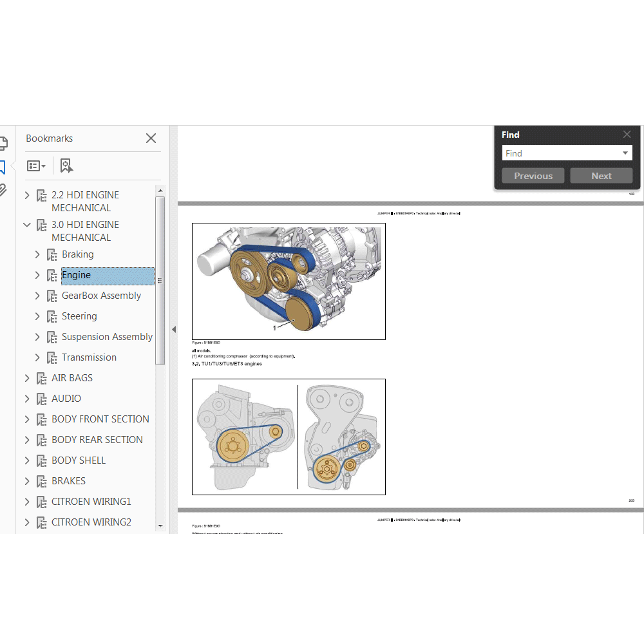Expand the Braking bookmark
Screen dimensions: 644x644
37,254
